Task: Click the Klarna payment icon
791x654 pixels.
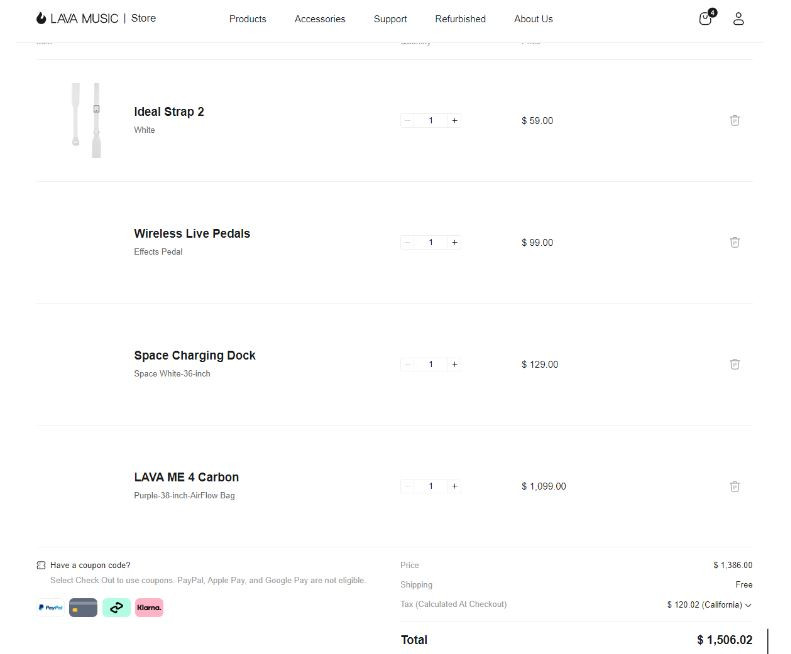Action: pos(149,607)
